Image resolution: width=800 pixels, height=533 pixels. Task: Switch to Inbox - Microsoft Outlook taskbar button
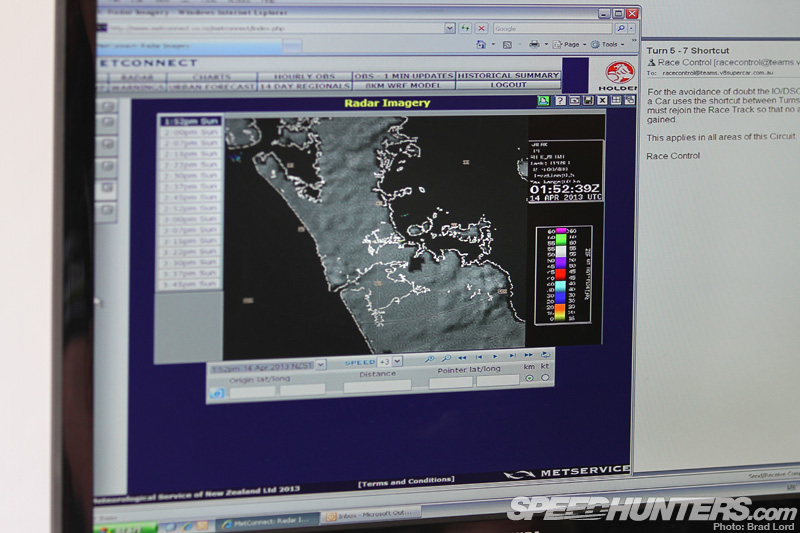(x=372, y=515)
